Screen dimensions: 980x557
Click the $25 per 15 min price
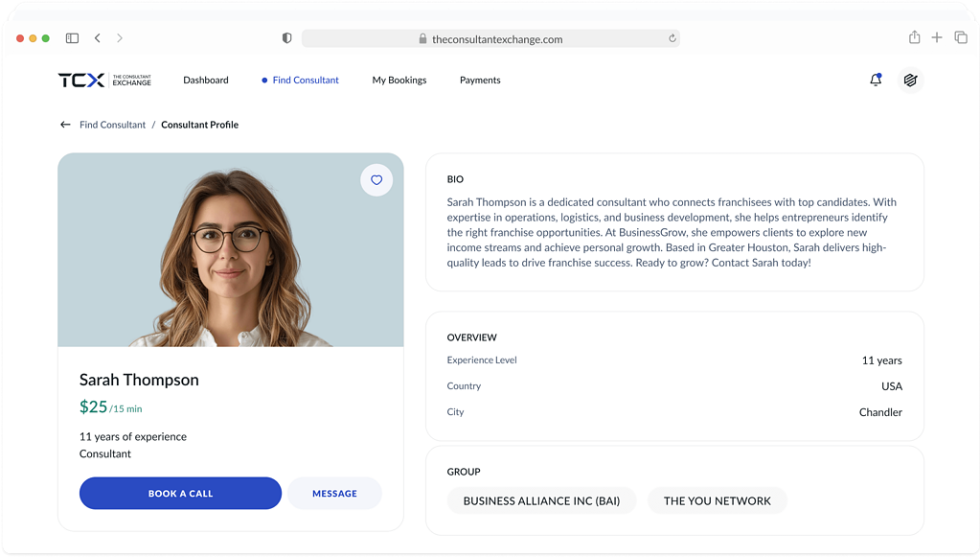(x=110, y=407)
